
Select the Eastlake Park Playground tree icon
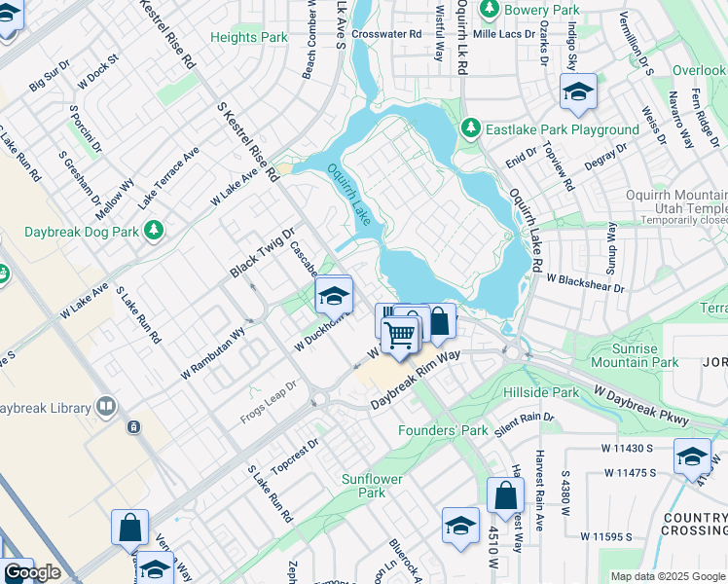click(x=471, y=128)
